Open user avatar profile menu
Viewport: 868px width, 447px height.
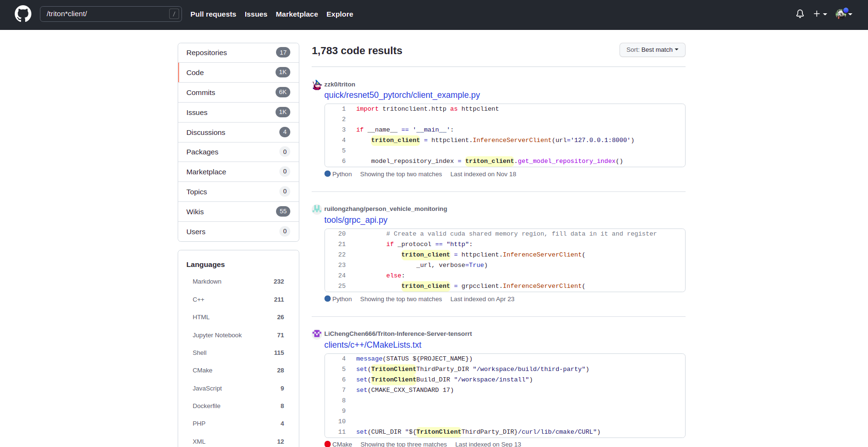coord(844,14)
